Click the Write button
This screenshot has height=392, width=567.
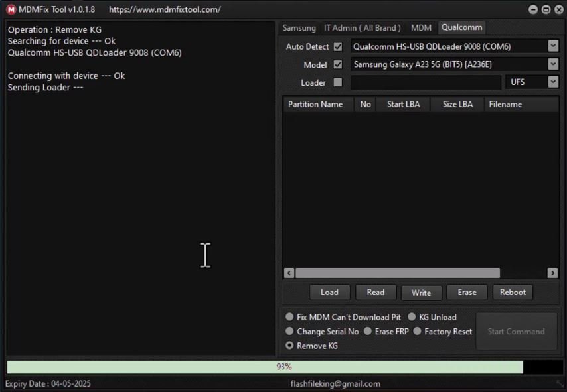click(422, 293)
